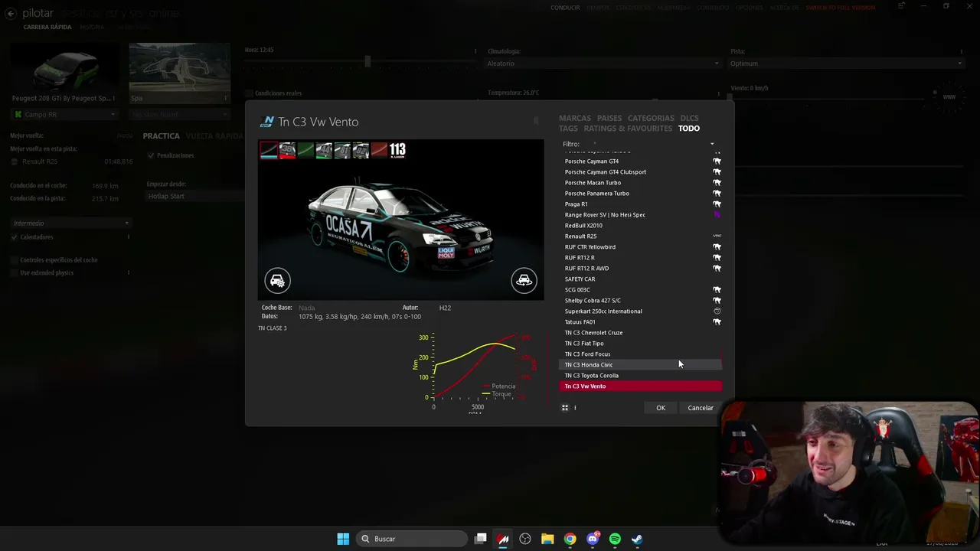980x551 pixels.
Task: Choose the plain green skin thumbnail
Action: (305, 150)
